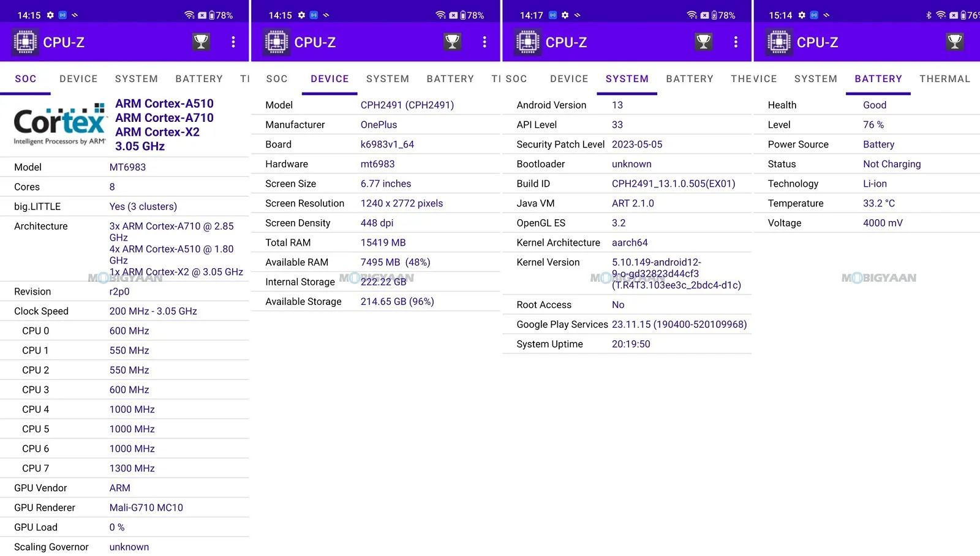Tap the 'Yes (3 clusters)' big.LITTLE value
Viewport: 980px width, 556px height.
(x=143, y=206)
